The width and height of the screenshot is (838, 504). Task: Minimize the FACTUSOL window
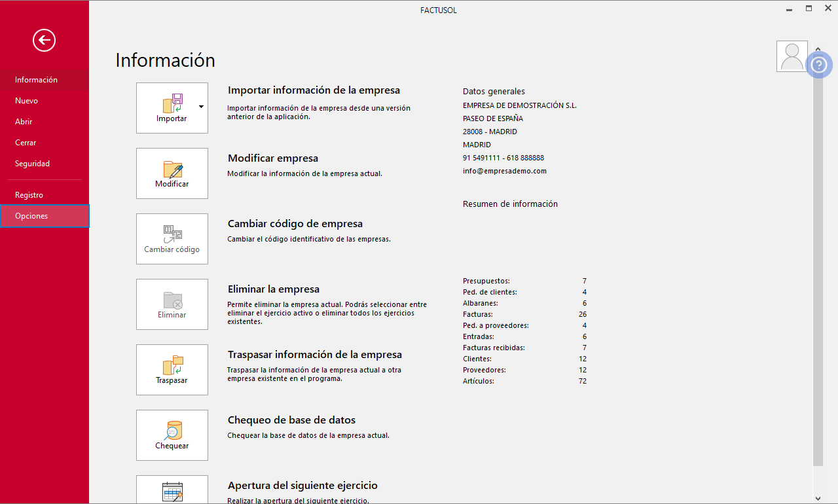point(790,9)
